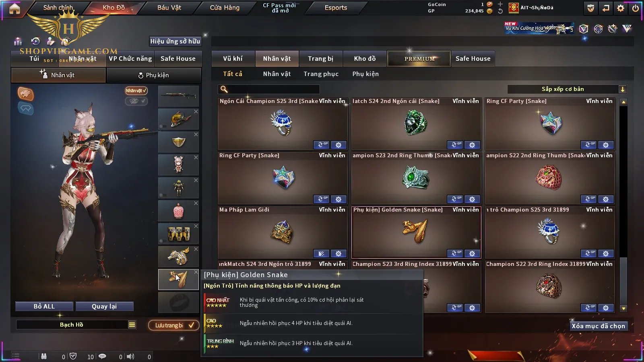Viewport: 644px width, 362px height.
Task: Click the home icon in top bar
Action: coord(14,8)
